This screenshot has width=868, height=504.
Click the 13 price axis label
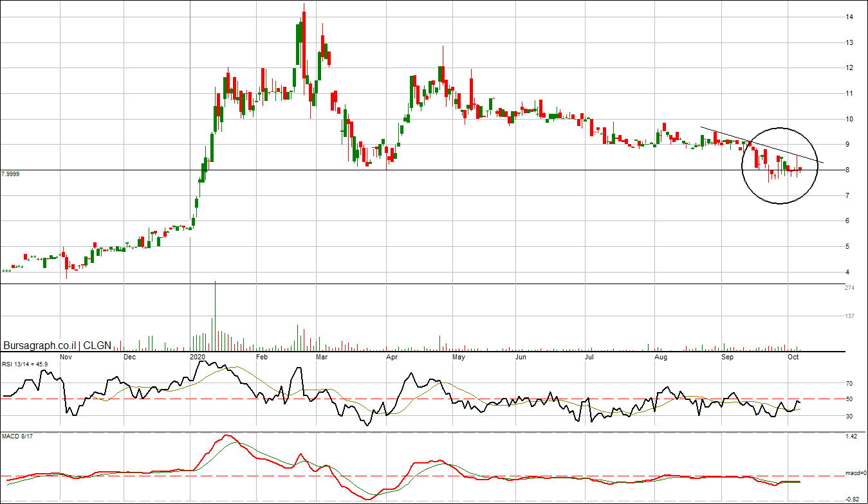coord(850,42)
